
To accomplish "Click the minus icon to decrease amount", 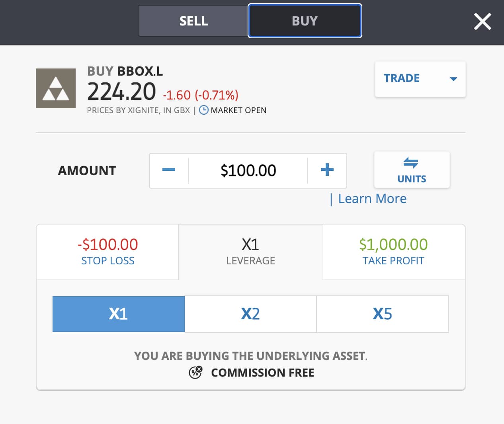I will [169, 170].
